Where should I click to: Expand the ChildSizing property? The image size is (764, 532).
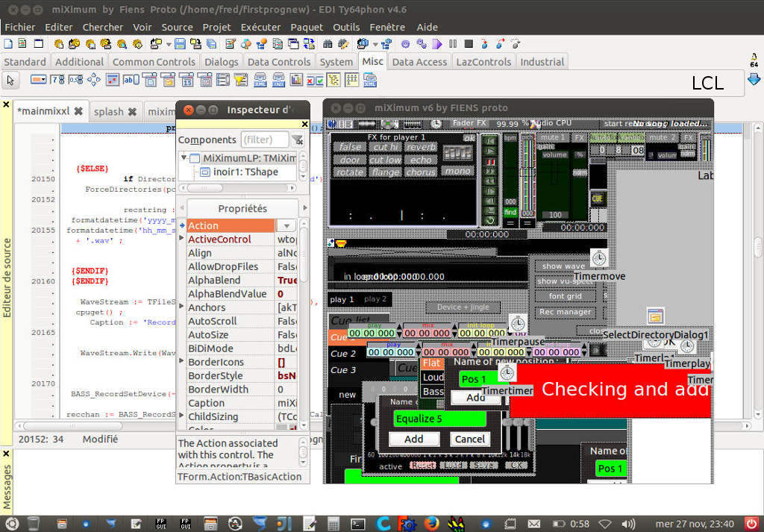point(182,416)
